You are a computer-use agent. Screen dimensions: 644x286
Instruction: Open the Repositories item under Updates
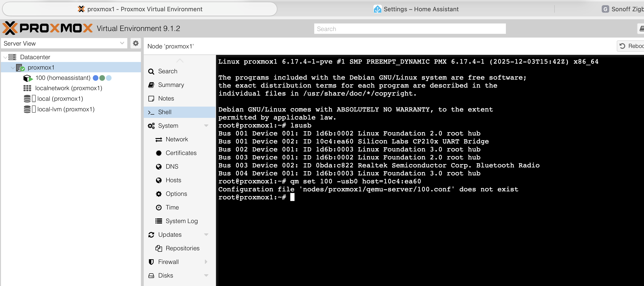pyautogui.click(x=182, y=248)
